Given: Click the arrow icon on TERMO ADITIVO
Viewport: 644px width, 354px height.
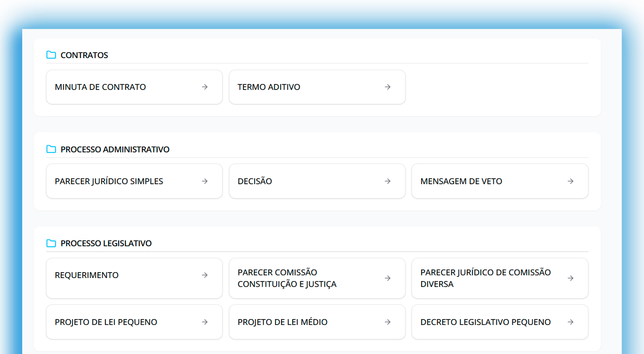Looking at the screenshot, I should pyautogui.click(x=388, y=87).
